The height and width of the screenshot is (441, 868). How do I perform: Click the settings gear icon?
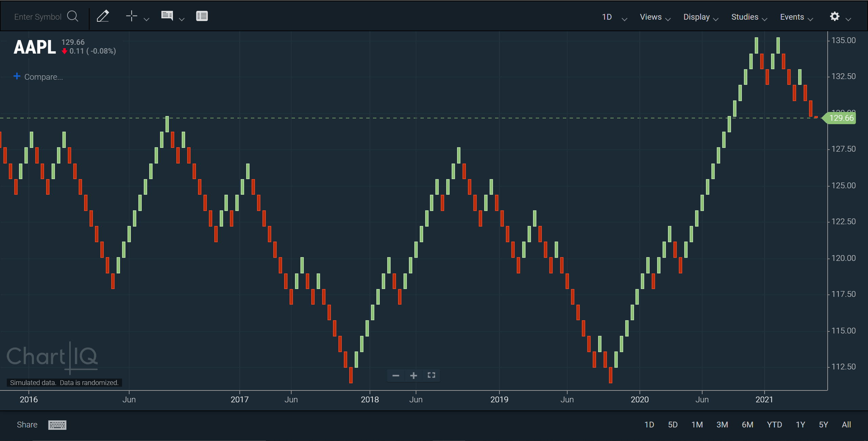click(834, 16)
